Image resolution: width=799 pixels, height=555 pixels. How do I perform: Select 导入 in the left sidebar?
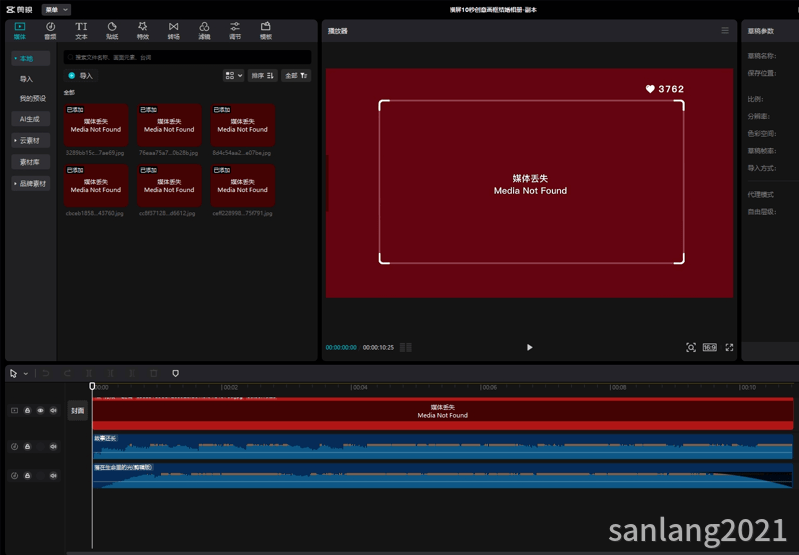coord(26,79)
